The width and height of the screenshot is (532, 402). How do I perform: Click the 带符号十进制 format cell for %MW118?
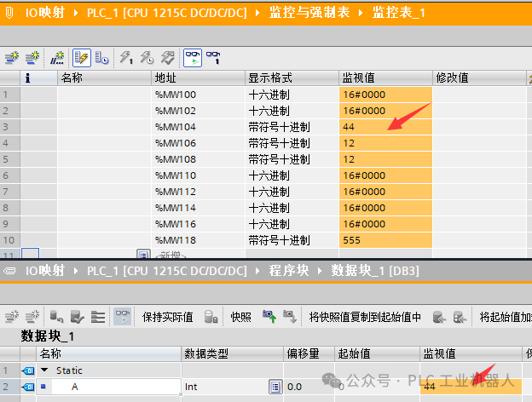point(292,240)
